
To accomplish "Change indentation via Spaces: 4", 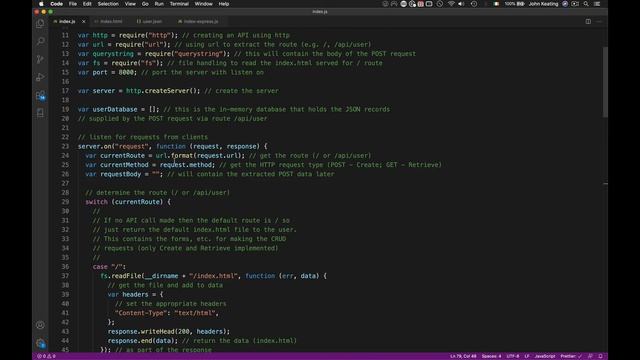I will [491, 356].
